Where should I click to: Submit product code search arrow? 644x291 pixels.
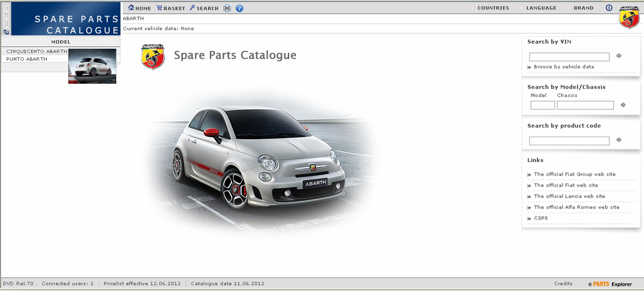(x=619, y=140)
